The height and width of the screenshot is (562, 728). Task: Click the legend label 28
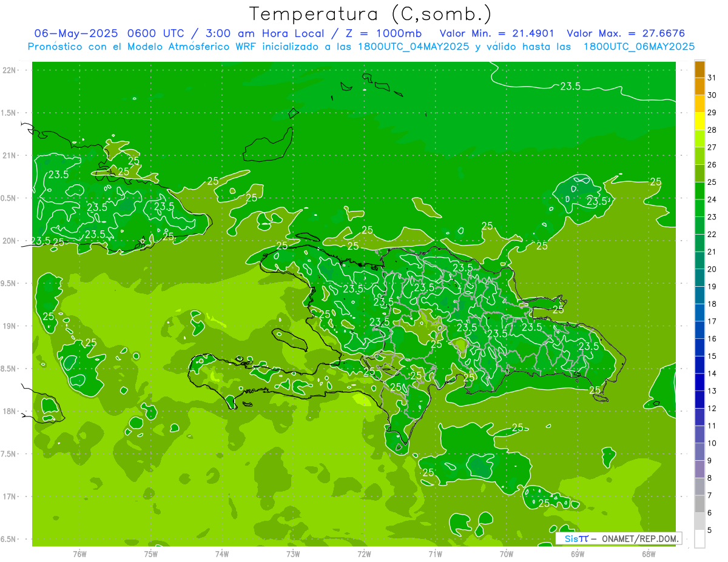[712, 130]
